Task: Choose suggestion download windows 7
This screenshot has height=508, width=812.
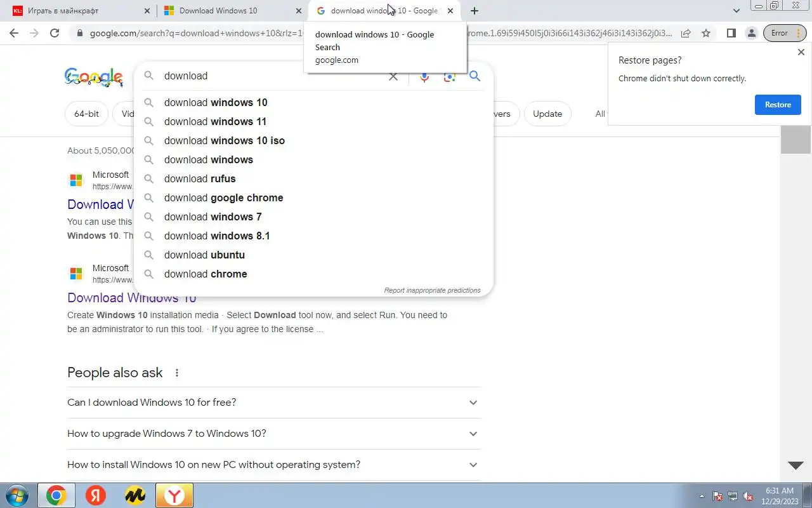Action: pyautogui.click(x=313, y=217)
